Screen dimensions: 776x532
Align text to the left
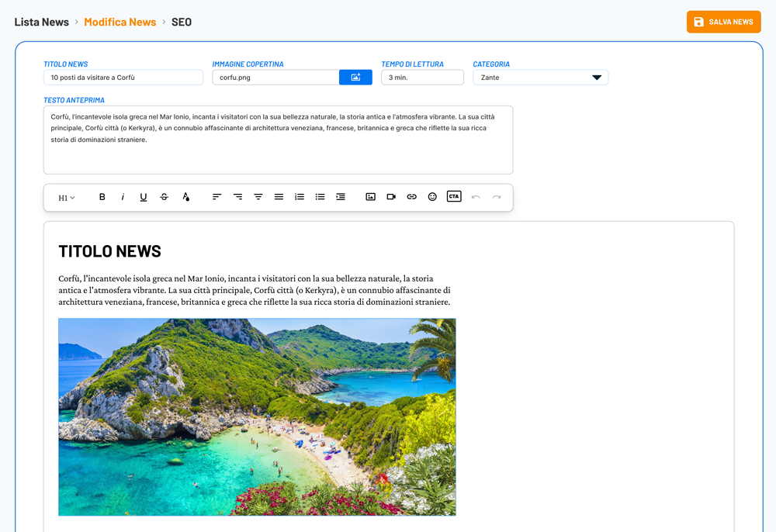coord(217,197)
